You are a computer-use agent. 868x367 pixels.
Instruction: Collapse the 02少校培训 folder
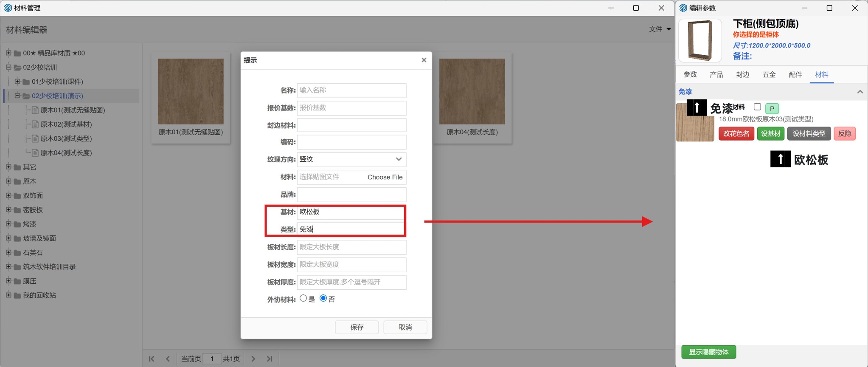(x=8, y=67)
